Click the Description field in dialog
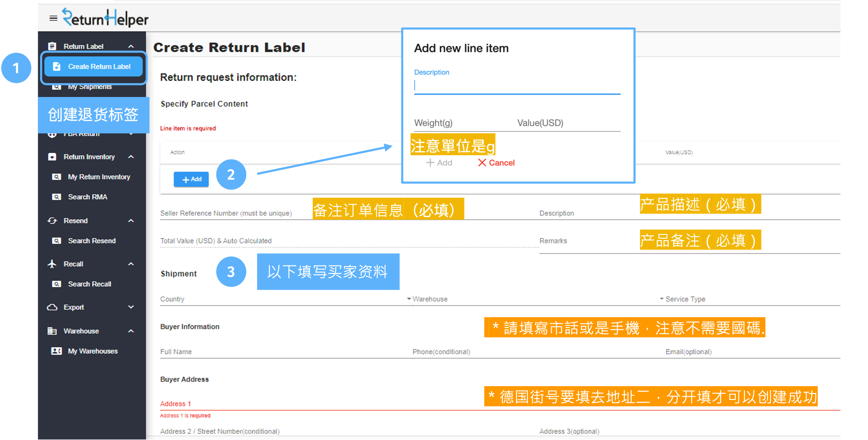The width and height of the screenshot is (868, 440). tap(517, 86)
